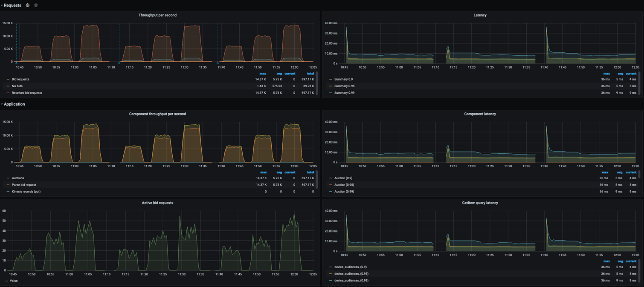Sort Latency panel legend by avg
The image size is (644, 287).
(x=620, y=74)
